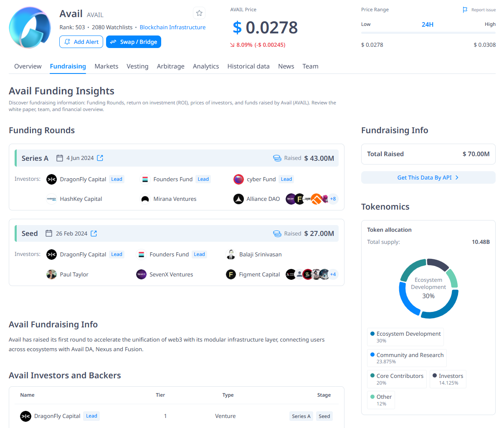Click the Alliance DAO investor logo
The image size is (504, 428).
(x=238, y=199)
